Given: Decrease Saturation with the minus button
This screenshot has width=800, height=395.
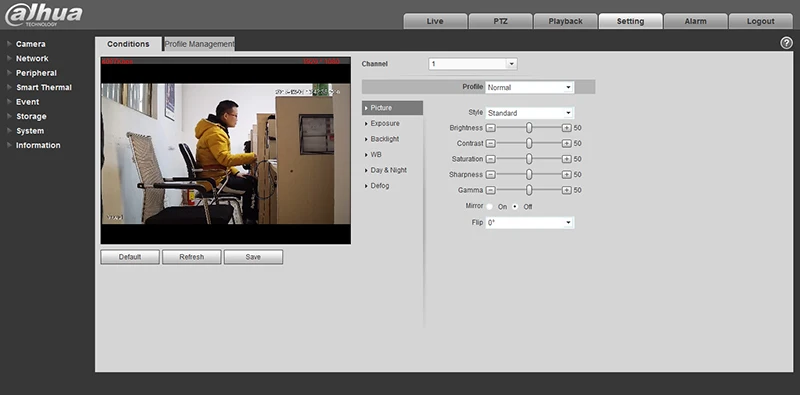Looking at the screenshot, I should (x=490, y=159).
